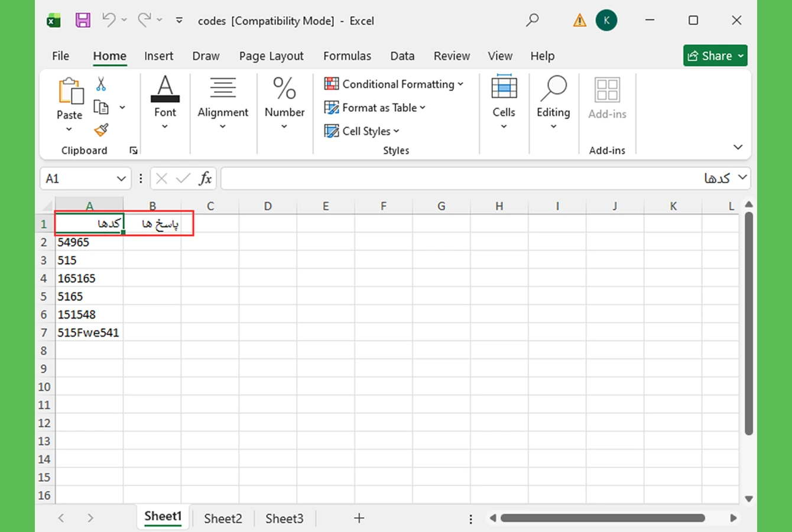Open Conditional Formatting menu
The width and height of the screenshot is (792, 532).
(394, 84)
